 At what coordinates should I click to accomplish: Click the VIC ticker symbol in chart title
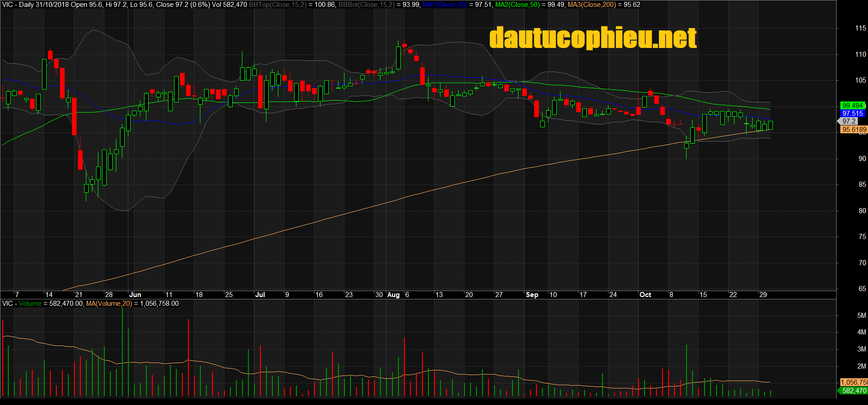tap(7, 5)
